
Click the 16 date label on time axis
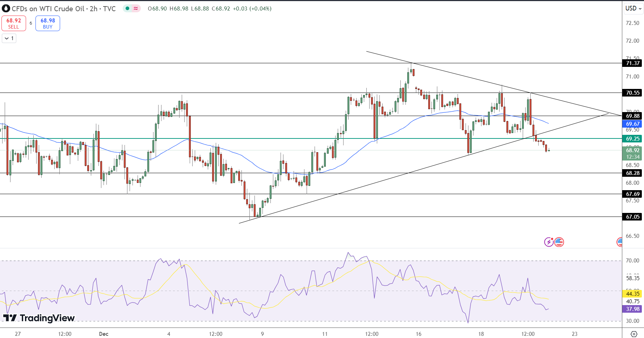click(418, 334)
